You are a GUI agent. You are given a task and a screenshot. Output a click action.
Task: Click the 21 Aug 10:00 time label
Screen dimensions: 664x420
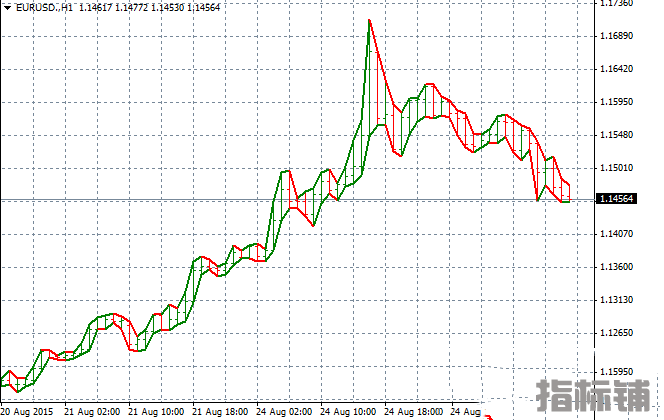coord(156,411)
